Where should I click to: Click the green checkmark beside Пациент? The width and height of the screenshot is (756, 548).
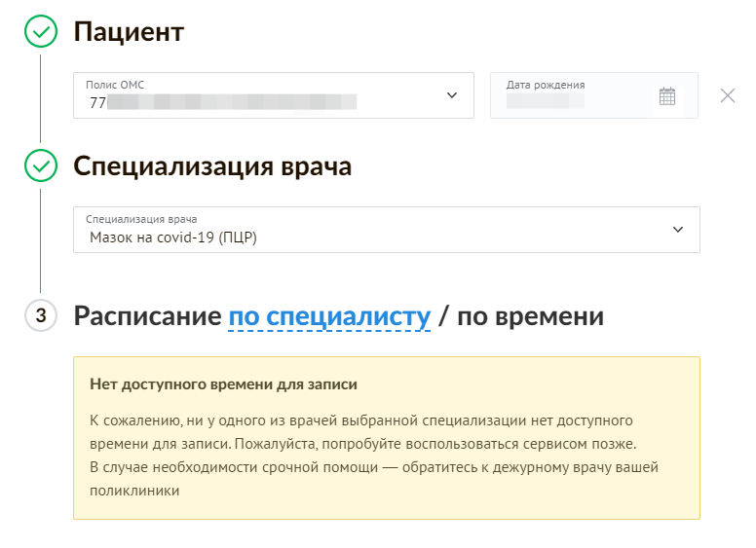tap(40, 32)
